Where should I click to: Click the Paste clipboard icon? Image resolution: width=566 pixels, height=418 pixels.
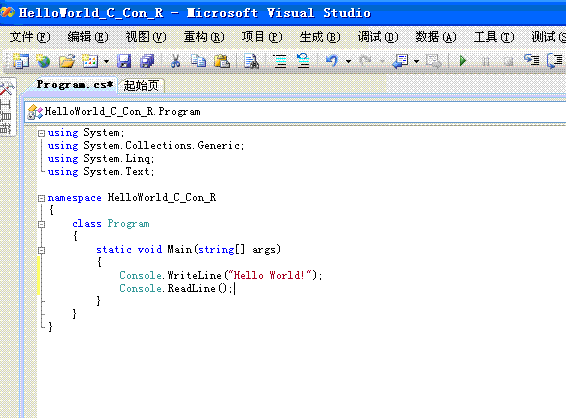pyautogui.click(x=222, y=61)
